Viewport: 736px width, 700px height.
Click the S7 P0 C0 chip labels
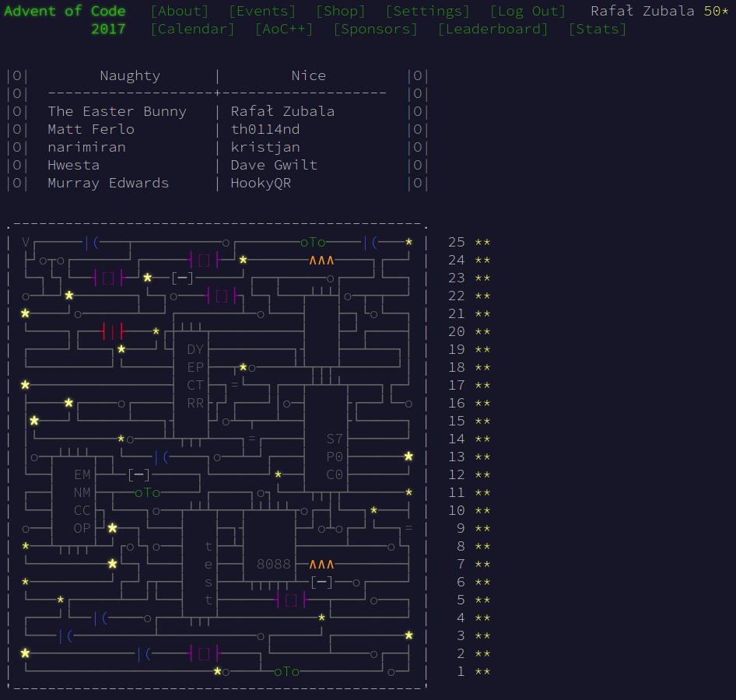(x=335, y=457)
